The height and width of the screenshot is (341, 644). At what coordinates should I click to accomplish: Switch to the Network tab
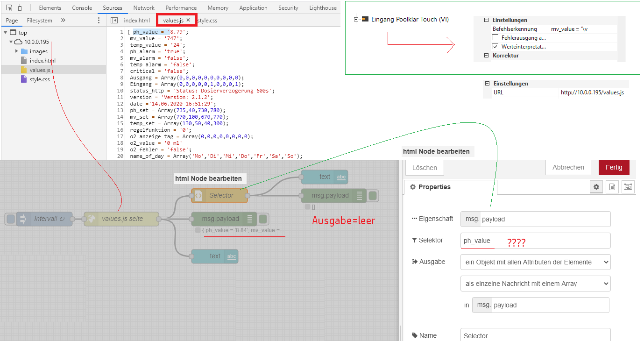144,8
